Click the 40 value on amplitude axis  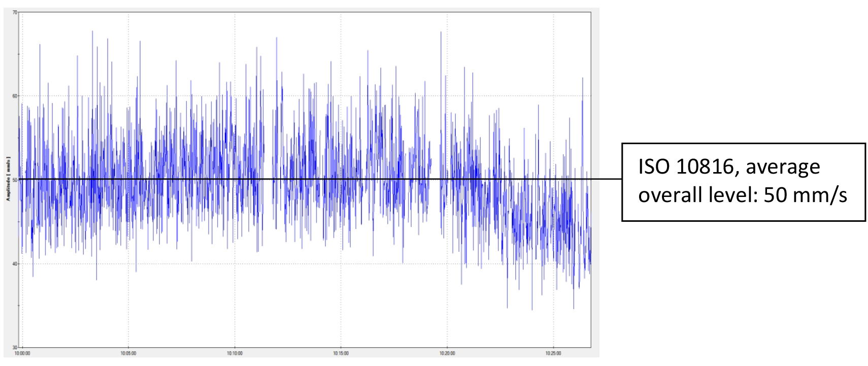point(15,264)
